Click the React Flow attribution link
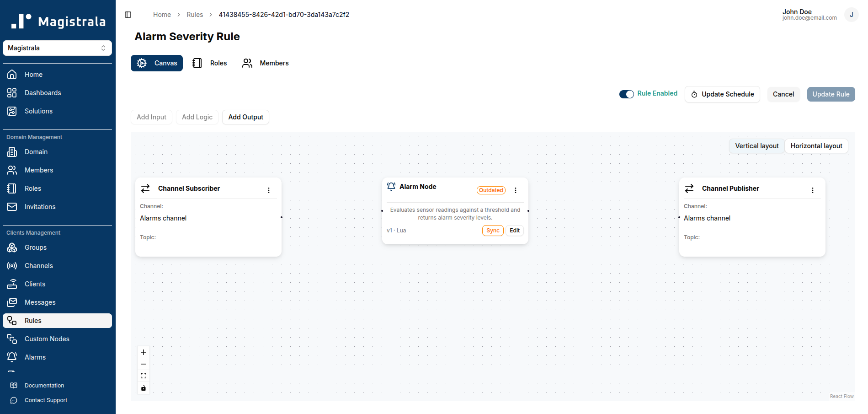This screenshot has width=868, height=414. tap(841, 397)
